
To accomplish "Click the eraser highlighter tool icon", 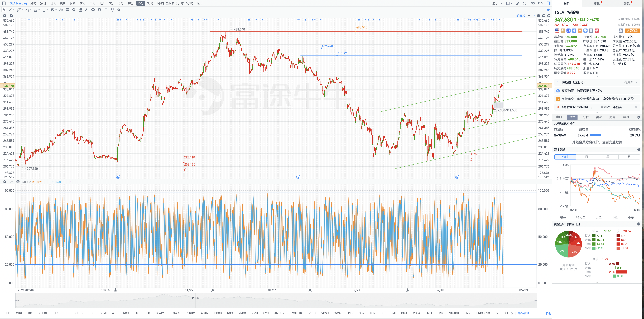I will click(86, 10).
